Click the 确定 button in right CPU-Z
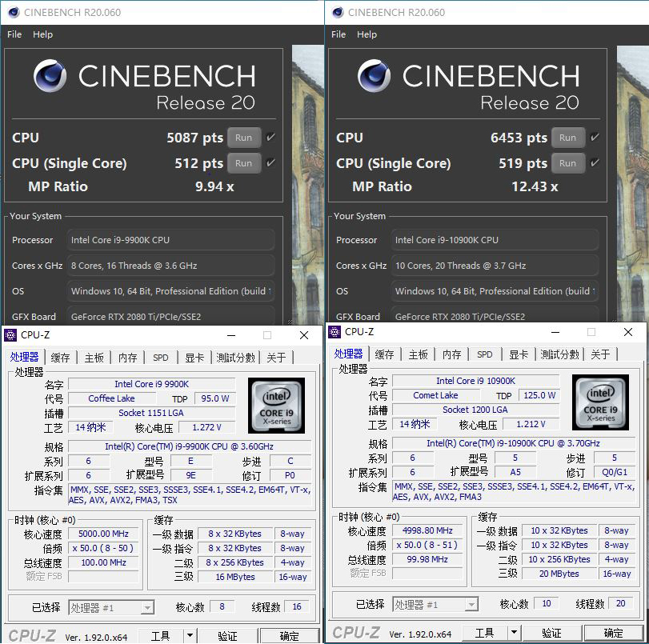 pyautogui.click(x=613, y=632)
